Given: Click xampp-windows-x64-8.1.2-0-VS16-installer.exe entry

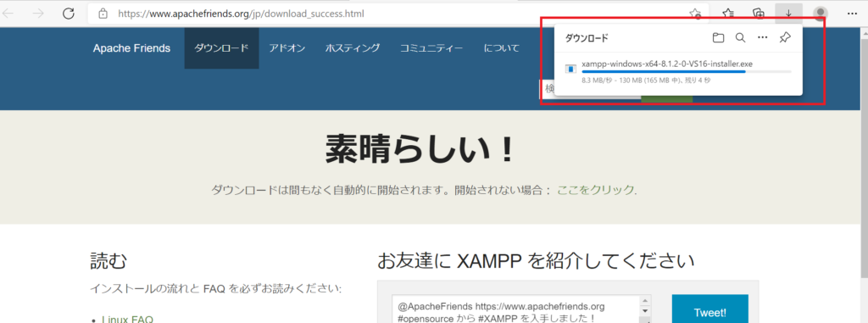Looking at the screenshot, I should [667, 64].
